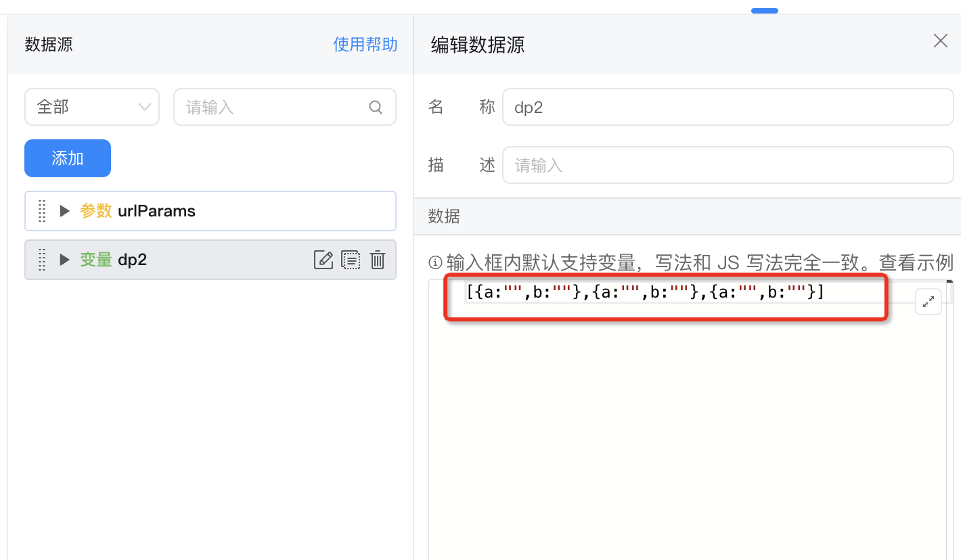Click the info icon before 输入框内默认支持变量
This screenshot has height=560, width=961.
(x=436, y=262)
